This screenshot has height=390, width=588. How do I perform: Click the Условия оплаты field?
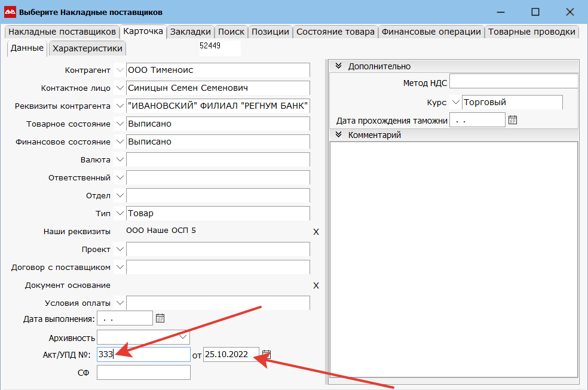[x=218, y=303]
